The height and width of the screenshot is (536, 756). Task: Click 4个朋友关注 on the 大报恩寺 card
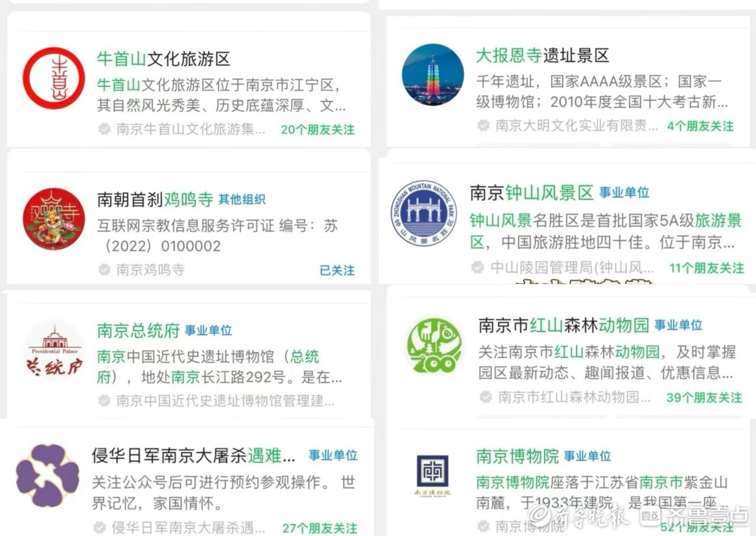point(700,126)
